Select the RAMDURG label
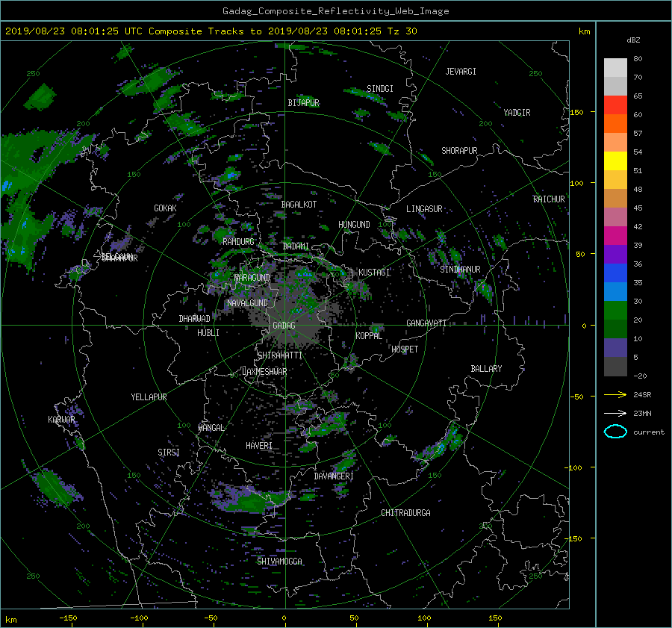 click(x=238, y=242)
